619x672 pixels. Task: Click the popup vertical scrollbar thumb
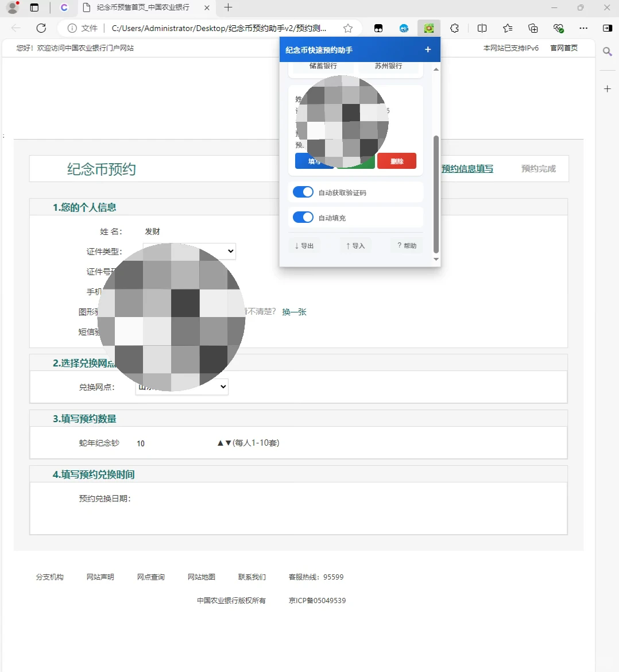point(436,194)
